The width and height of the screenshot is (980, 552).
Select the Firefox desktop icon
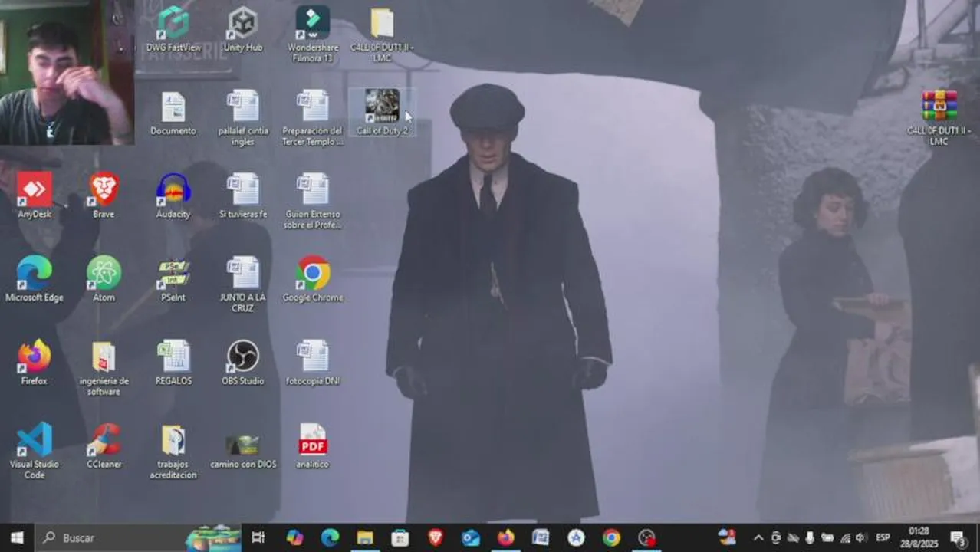(x=35, y=363)
